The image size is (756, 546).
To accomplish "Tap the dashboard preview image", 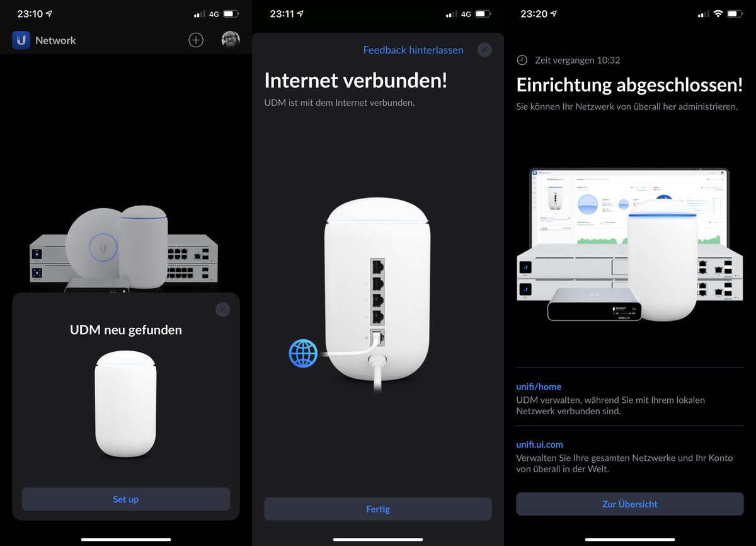I will point(629,245).
